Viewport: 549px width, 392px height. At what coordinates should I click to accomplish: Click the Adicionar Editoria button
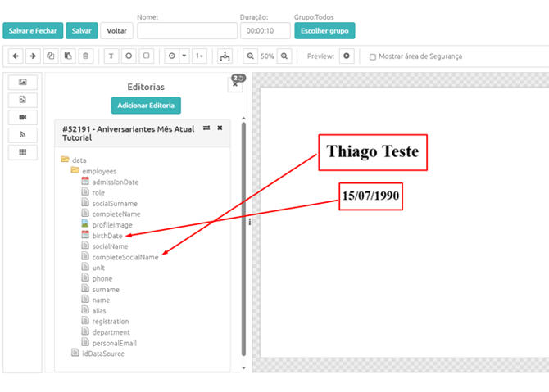tap(146, 106)
